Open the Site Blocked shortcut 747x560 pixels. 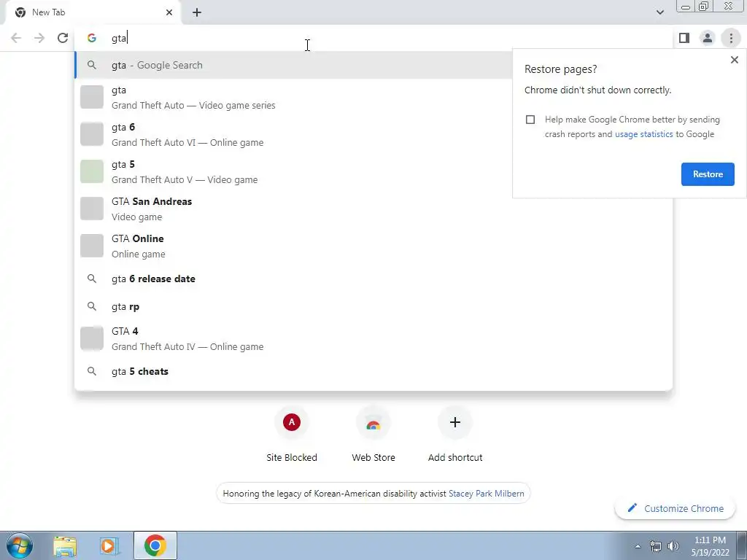[x=292, y=435]
